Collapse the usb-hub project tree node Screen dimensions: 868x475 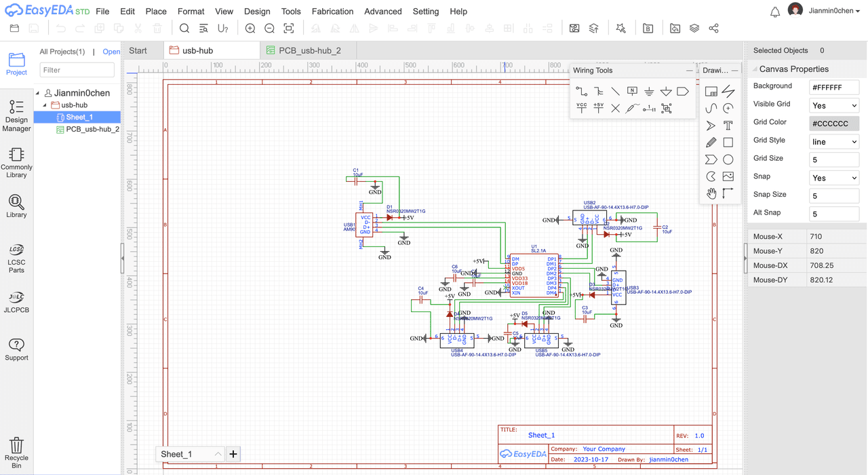tap(45, 105)
